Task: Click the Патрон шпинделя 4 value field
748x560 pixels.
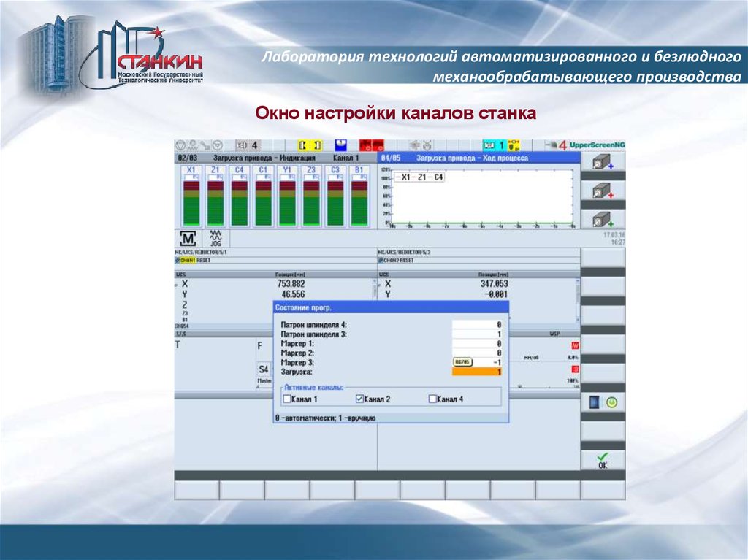Action: pos(477,324)
